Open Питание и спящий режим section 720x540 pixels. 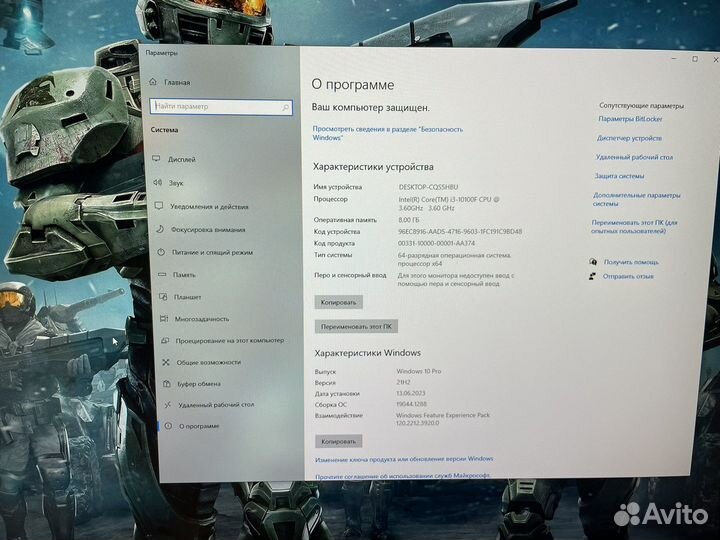[x=212, y=252]
